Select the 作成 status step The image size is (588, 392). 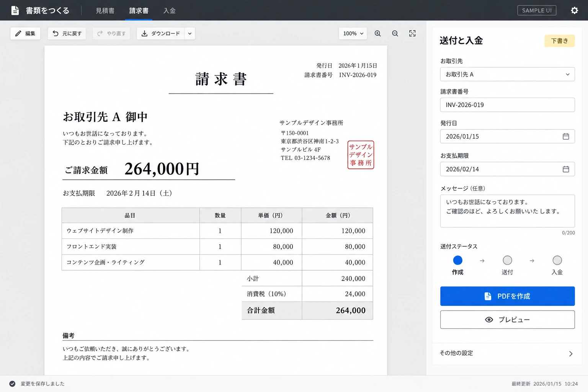457,265
